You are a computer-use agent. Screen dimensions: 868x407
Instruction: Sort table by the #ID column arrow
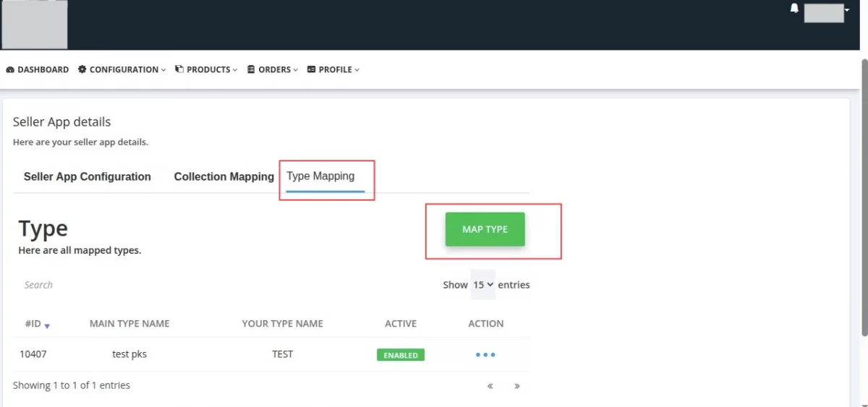tap(47, 326)
